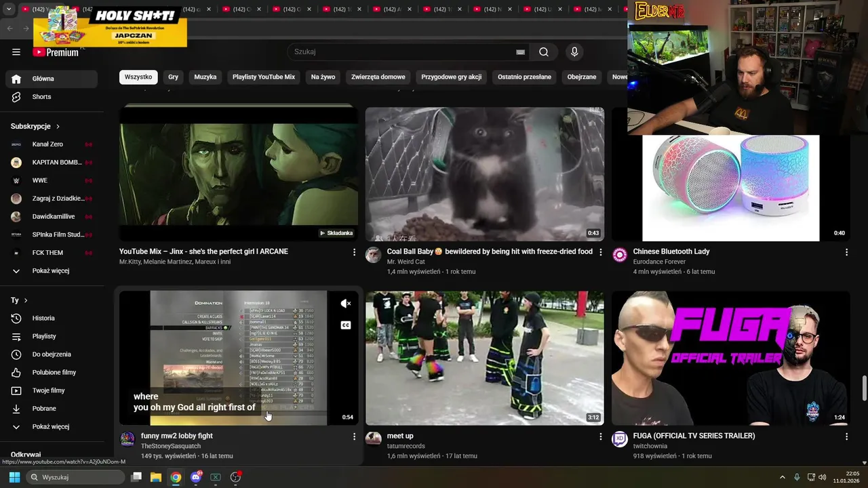868x488 pixels.
Task: Open File Explorer from taskbar
Action: tap(156, 477)
